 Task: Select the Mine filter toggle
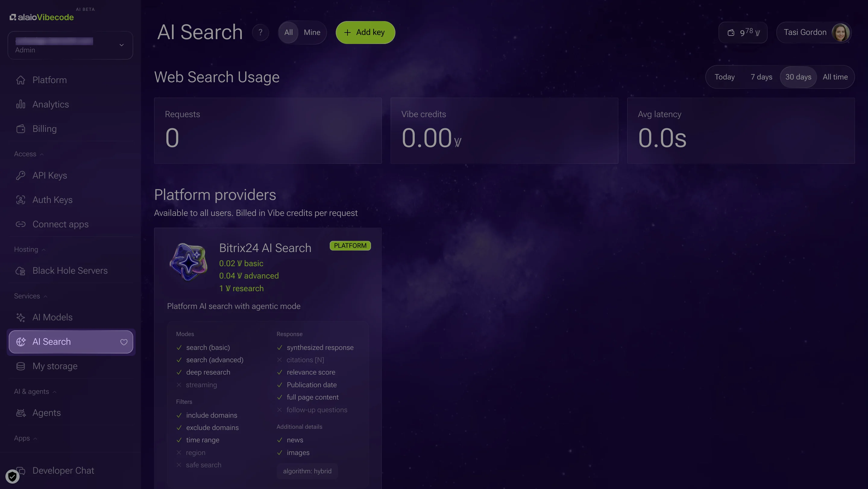pos(312,32)
